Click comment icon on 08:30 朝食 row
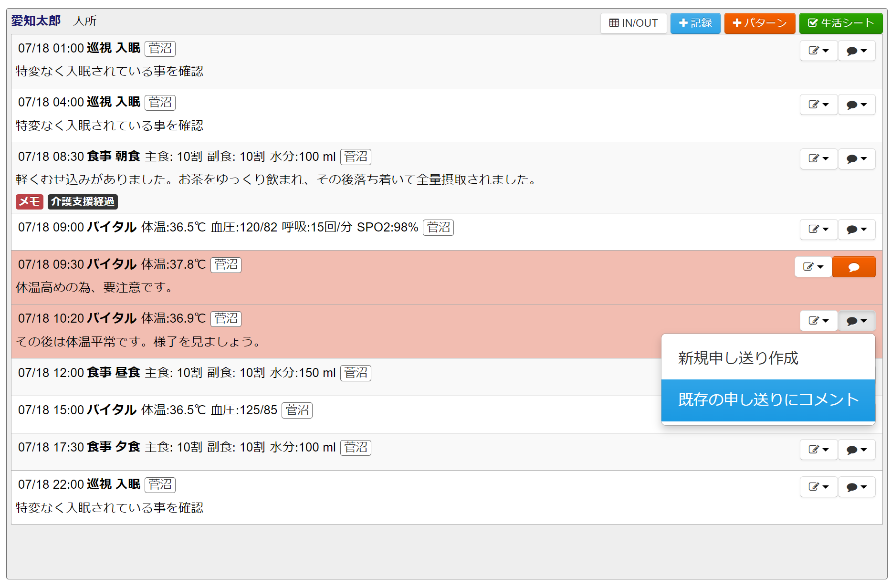This screenshot has width=891, height=588. [857, 158]
